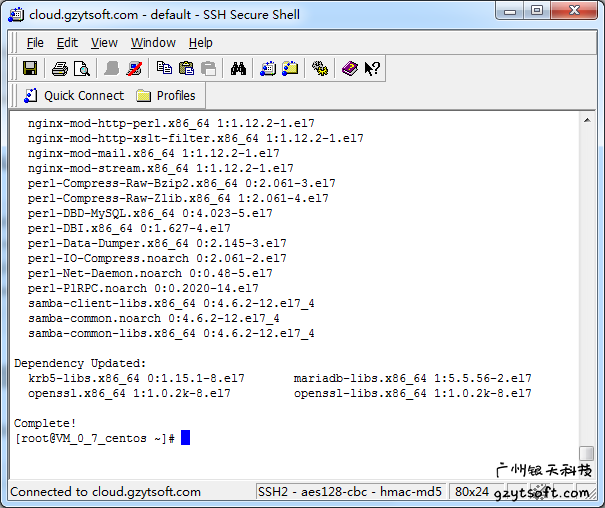This screenshot has height=508, width=605.
Task: Click the perl-PlRPC.noarch line
Action: pyautogui.click(x=143, y=289)
